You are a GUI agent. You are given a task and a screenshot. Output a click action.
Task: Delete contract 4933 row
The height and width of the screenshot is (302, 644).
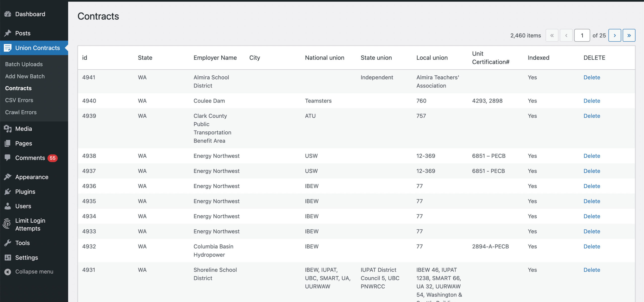pos(592,231)
